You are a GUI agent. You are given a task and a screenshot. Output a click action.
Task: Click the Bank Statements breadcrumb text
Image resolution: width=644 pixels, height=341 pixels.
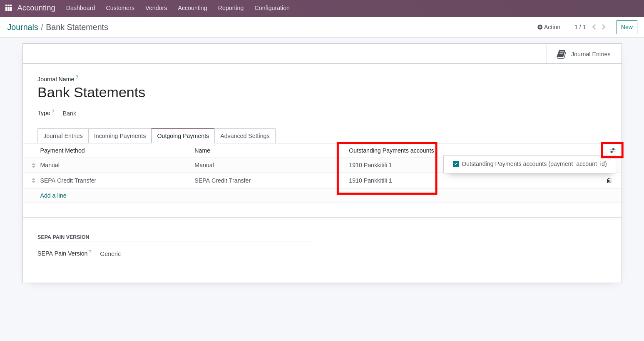[77, 27]
